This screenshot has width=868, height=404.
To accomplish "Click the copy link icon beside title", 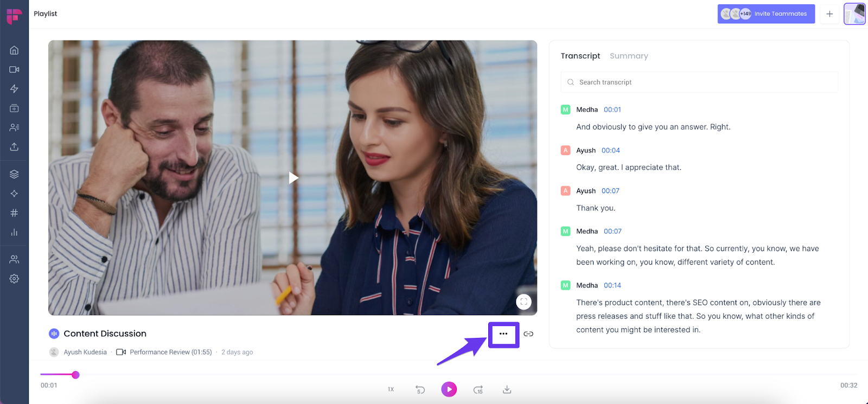I will pos(528,334).
